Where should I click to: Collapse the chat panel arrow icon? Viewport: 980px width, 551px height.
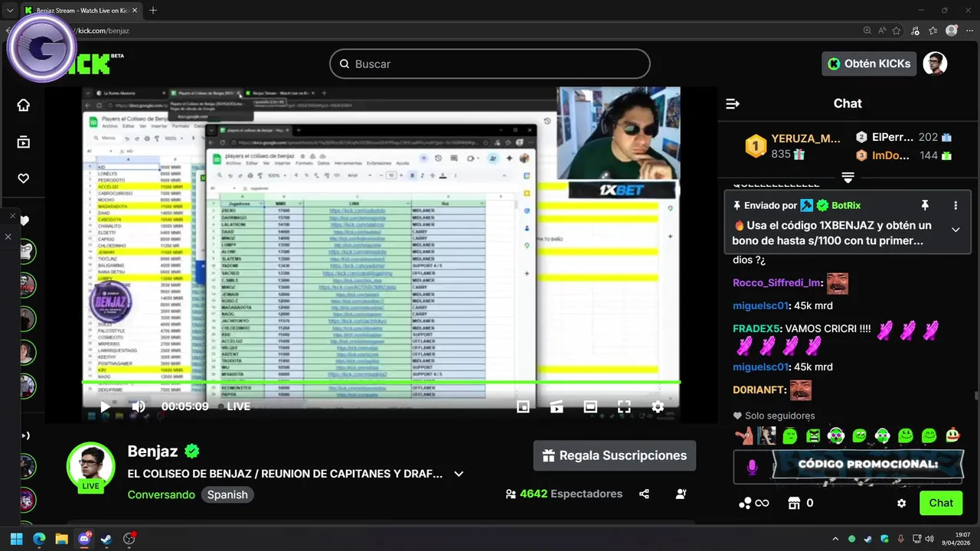(x=733, y=103)
